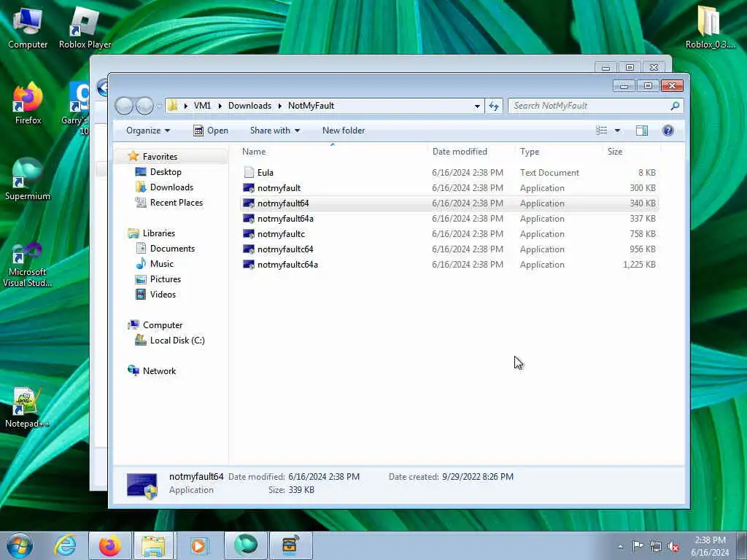Open the Pictures library
747x560 pixels.
166,279
